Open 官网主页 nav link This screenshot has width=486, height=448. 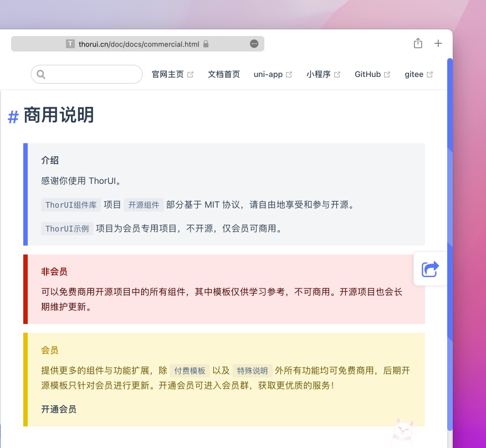click(173, 74)
